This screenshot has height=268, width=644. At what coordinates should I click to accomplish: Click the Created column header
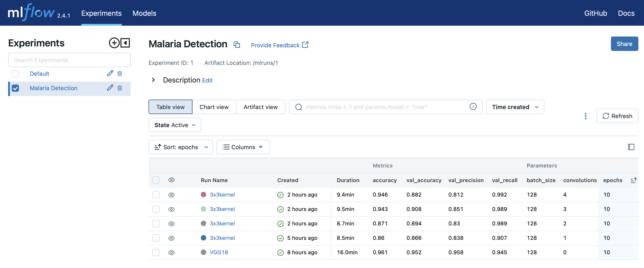coord(287,180)
